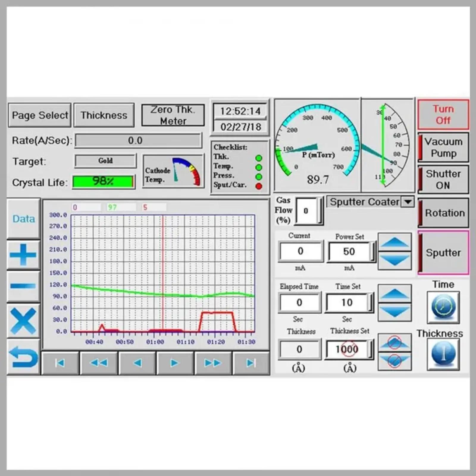Open the Page Select menu
The image size is (476, 476).
pos(40,115)
